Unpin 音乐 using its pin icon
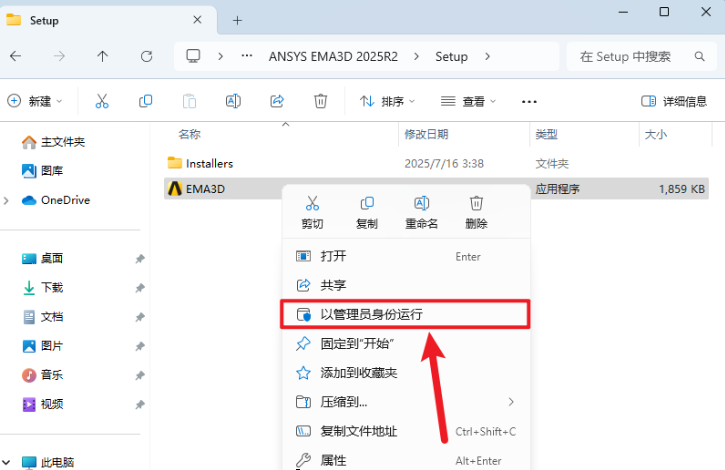The height and width of the screenshot is (470, 725). click(x=140, y=375)
